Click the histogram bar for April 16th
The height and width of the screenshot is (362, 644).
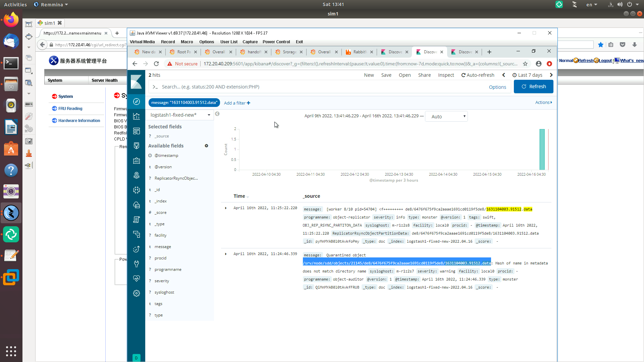pyautogui.click(x=542, y=149)
